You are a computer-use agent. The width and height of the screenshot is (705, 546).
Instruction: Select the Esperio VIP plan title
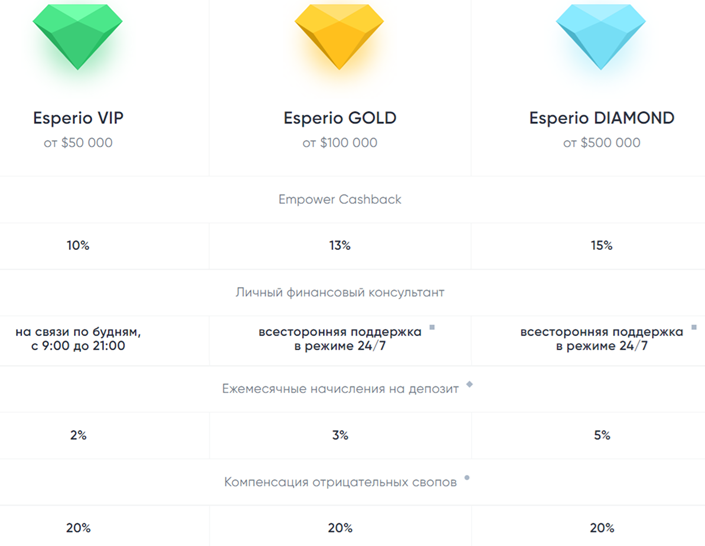[78, 118]
